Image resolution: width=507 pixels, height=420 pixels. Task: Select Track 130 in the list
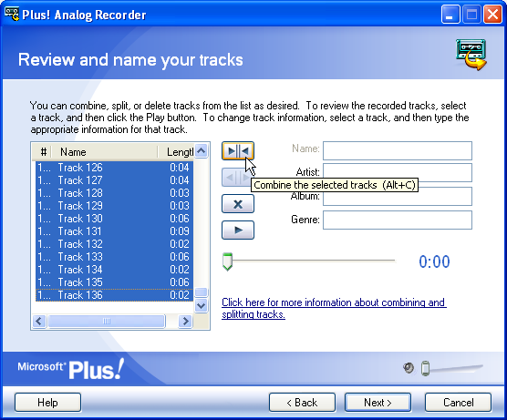point(114,219)
